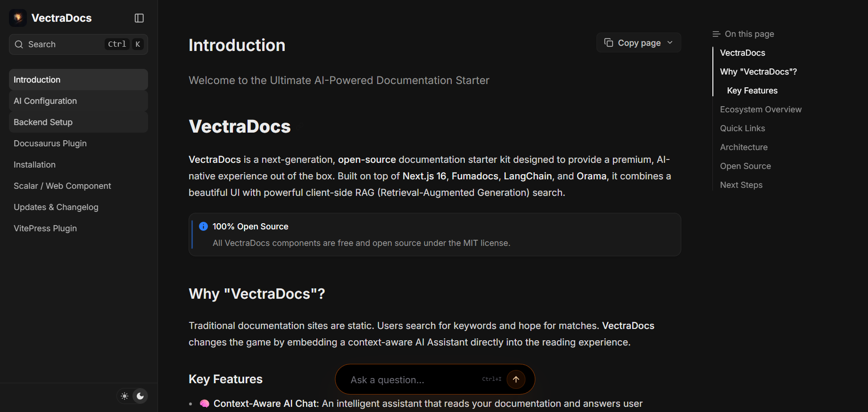
Task: Click the Ctrl K shortcut badge
Action: coord(124,44)
